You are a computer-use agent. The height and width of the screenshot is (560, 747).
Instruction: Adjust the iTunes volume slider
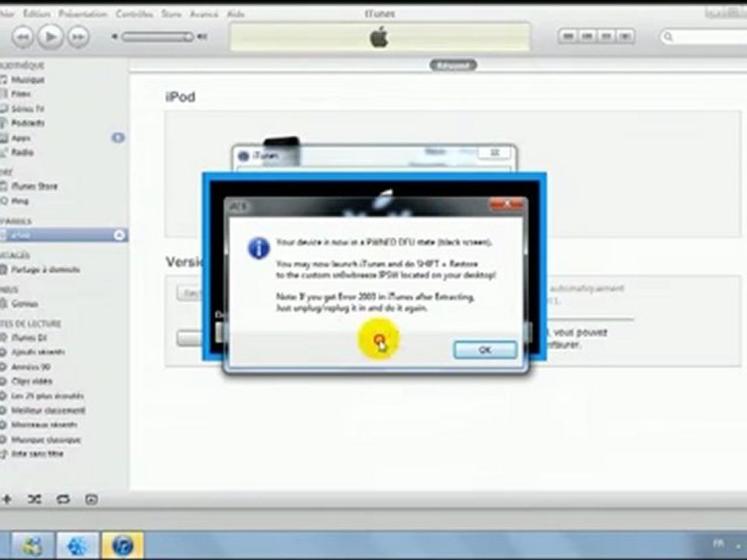pos(158,37)
